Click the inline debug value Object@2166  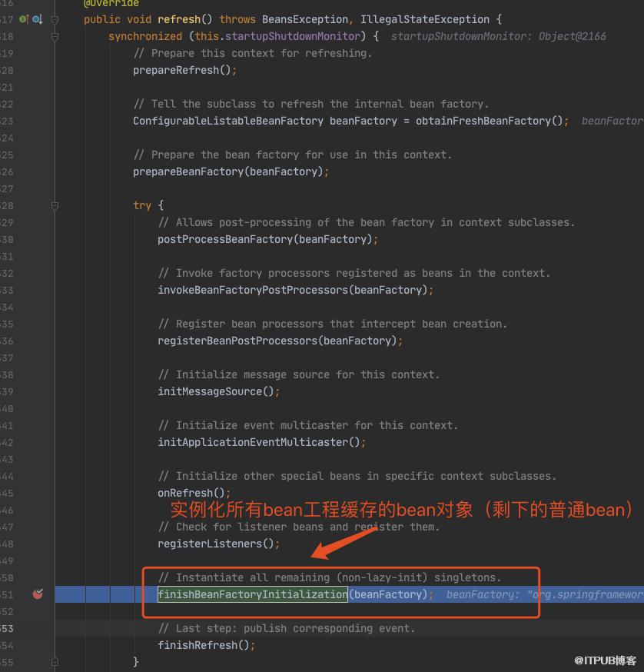(x=572, y=36)
